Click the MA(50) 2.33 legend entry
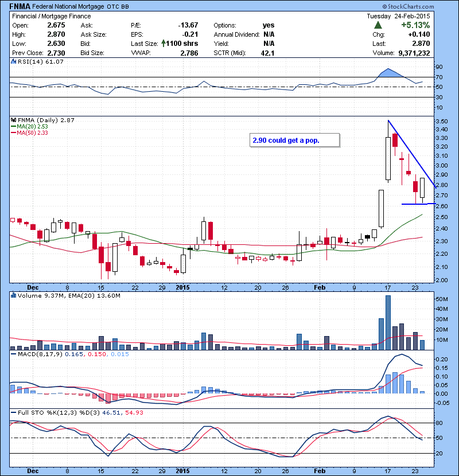The width and height of the screenshot is (459, 476). pyautogui.click(x=29, y=132)
